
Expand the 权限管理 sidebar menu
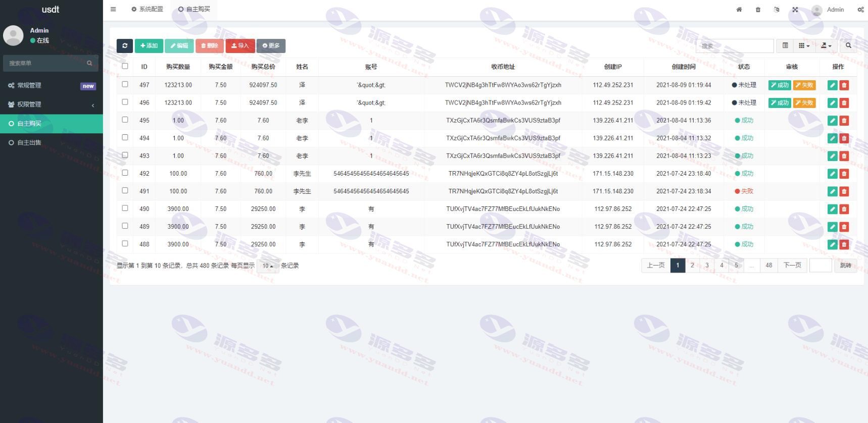52,104
